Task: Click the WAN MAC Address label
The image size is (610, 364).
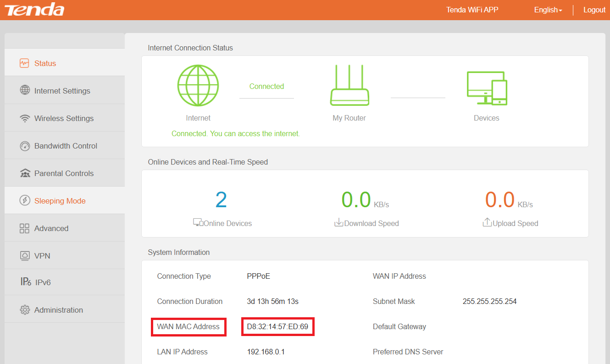Action: (x=188, y=327)
